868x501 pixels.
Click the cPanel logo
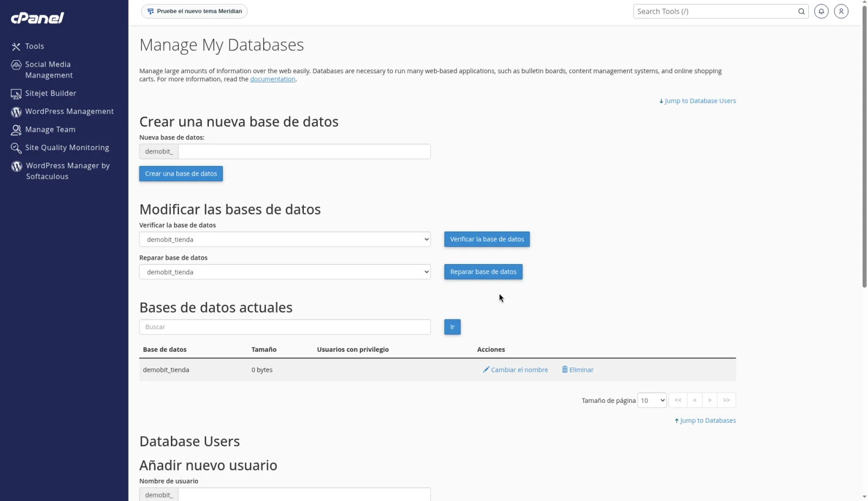pyautogui.click(x=37, y=18)
